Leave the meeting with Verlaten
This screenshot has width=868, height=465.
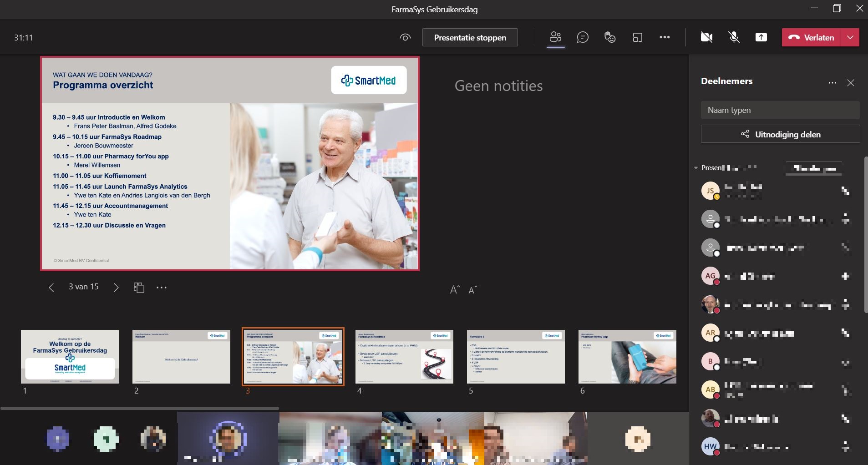click(x=812, y=37)
